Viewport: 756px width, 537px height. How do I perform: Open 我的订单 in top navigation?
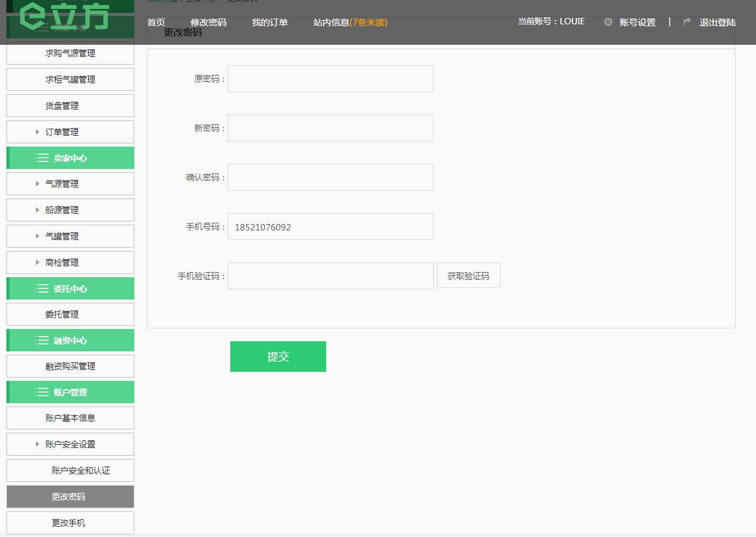(269, 22)
